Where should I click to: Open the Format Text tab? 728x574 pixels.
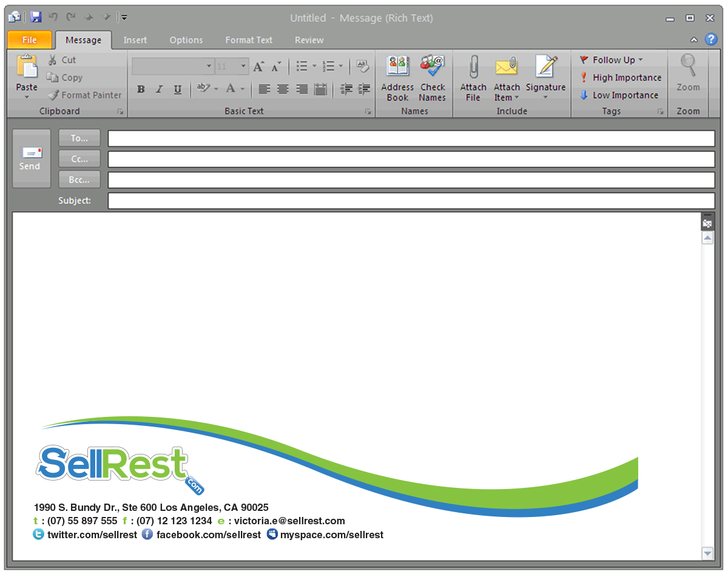pyautogui.click(x=249, y=40)
